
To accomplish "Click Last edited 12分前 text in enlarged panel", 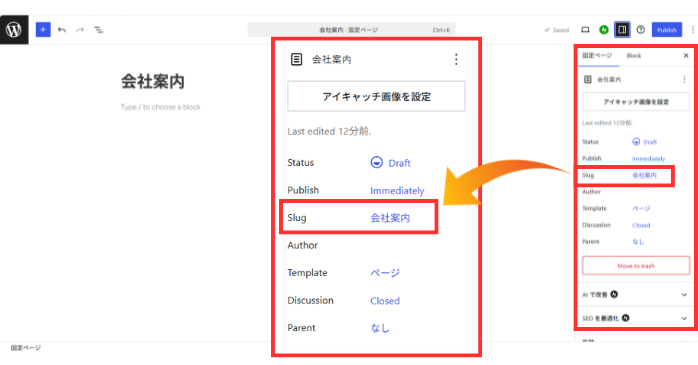I will click(329, 131).
